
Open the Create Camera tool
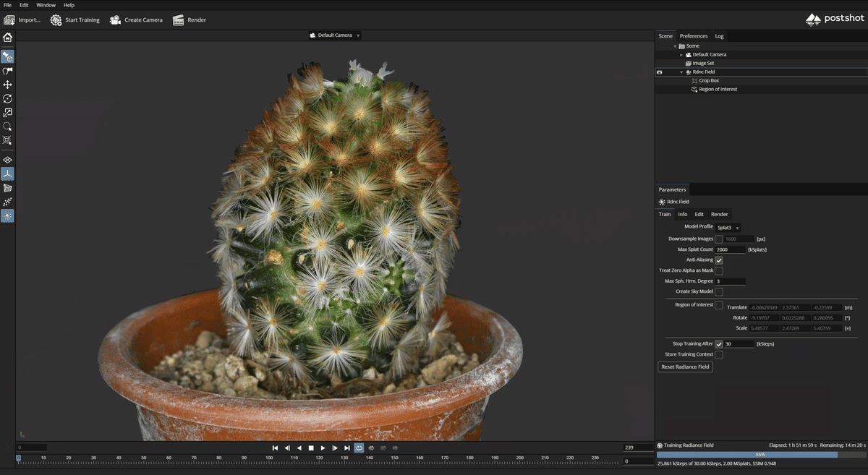click(x=136, y=20)
